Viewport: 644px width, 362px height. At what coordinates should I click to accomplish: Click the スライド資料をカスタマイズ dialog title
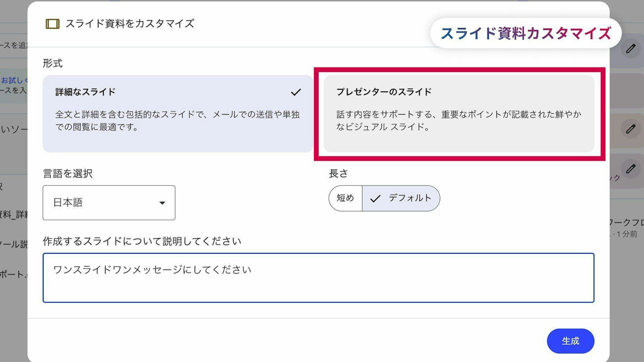click(x=130, y=24)
